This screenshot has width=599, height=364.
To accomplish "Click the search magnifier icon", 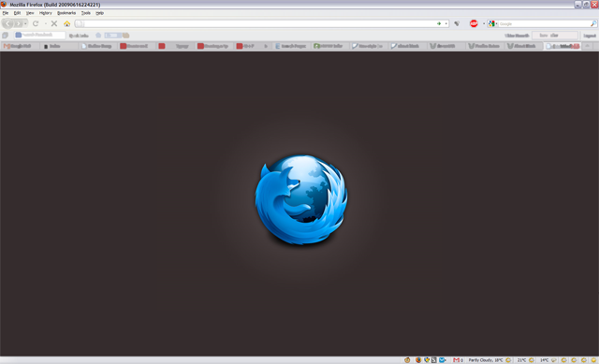I will [593, 23].
